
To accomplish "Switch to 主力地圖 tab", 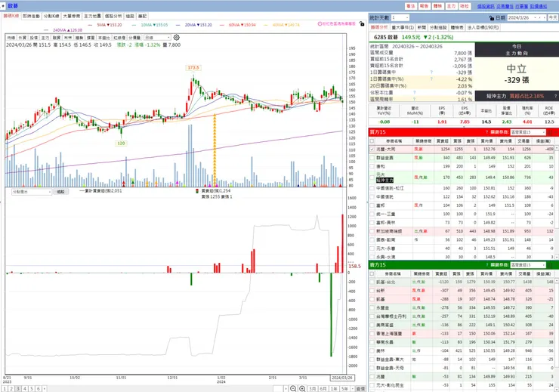I will coord(92,17).
